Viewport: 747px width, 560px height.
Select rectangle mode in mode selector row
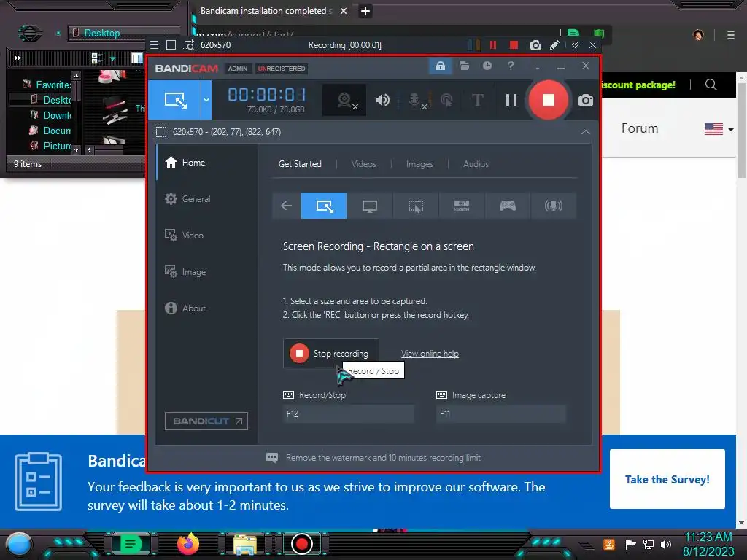324,206
